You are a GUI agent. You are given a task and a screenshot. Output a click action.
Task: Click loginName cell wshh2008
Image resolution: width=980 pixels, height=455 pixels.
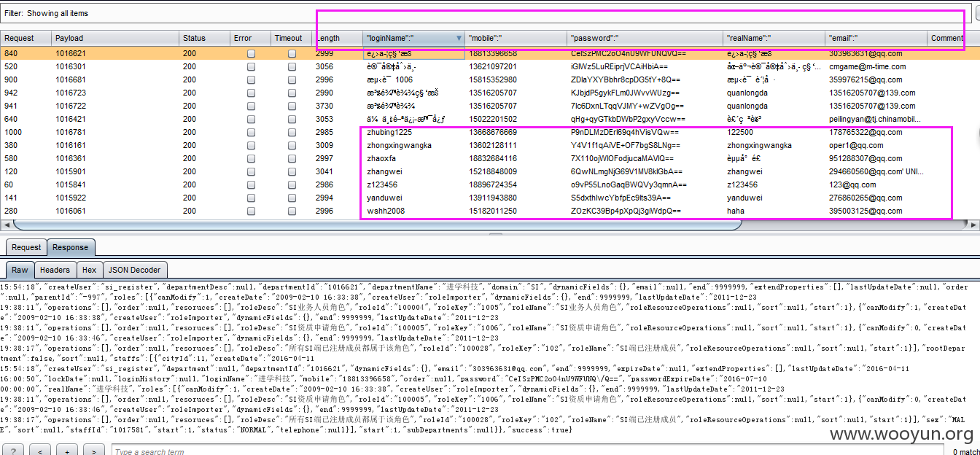click(386, 211)
